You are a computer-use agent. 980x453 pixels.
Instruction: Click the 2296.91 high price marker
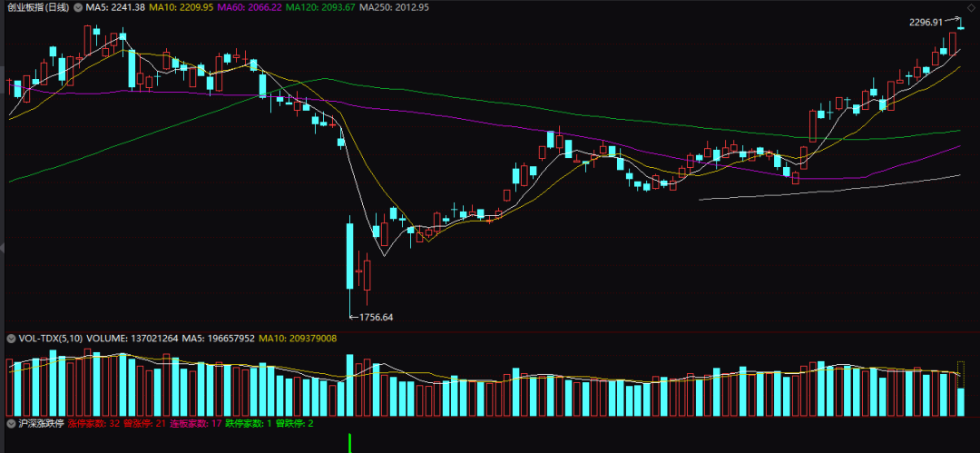926,22
